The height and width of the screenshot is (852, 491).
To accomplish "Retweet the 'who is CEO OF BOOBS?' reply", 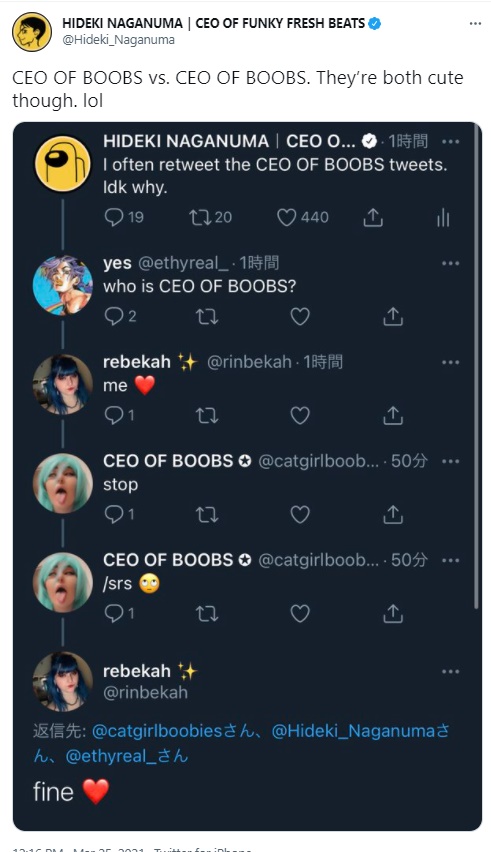I will (x=207, y=316).
